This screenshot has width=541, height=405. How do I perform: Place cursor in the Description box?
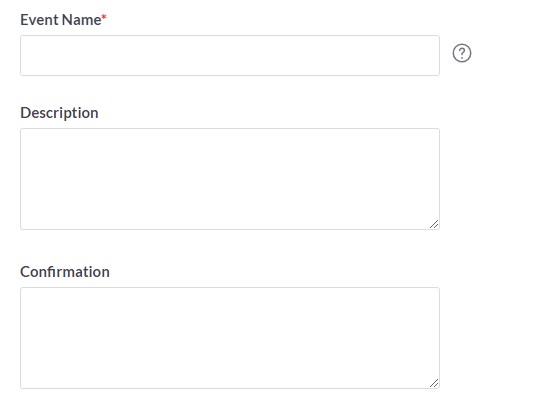[x=230, y=179]
